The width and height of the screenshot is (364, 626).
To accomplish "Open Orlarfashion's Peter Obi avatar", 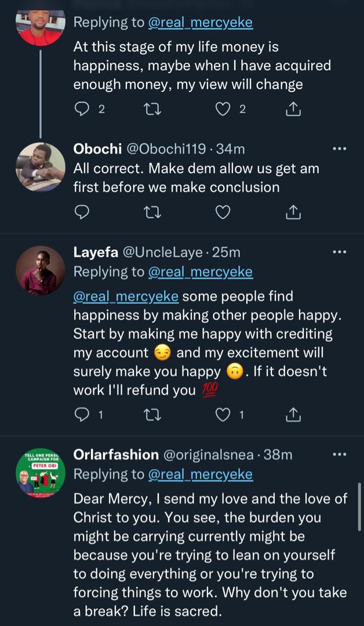I will coord(40,472).
